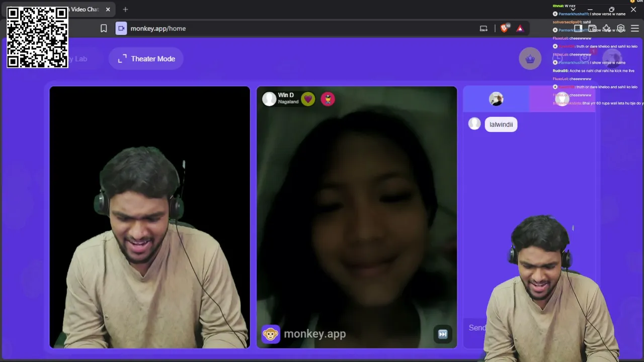Click Win D's video feed
The image size is (644, 362).
[357, 217]
